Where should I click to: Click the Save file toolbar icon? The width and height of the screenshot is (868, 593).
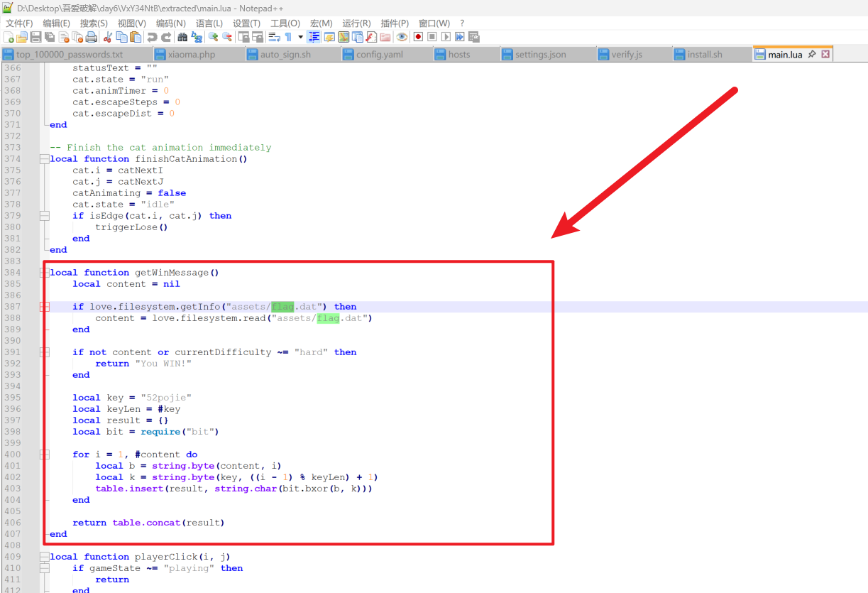click(35, 37)
